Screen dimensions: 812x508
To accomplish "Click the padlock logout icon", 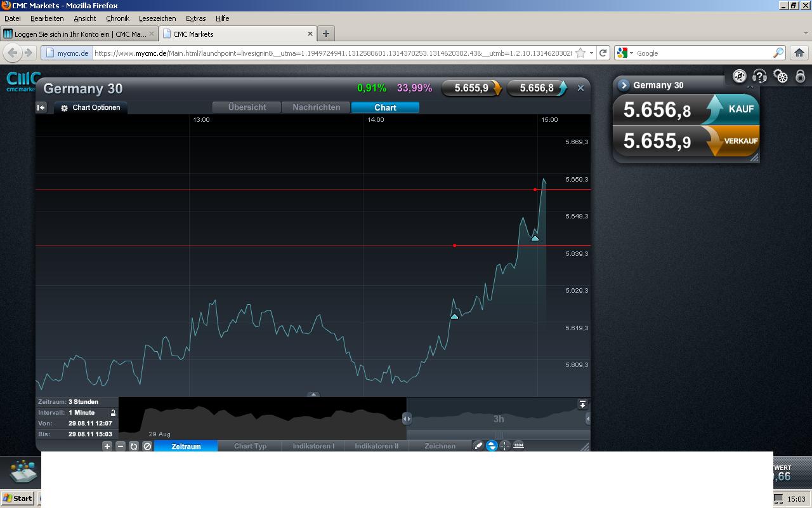I will click(801, 77).
